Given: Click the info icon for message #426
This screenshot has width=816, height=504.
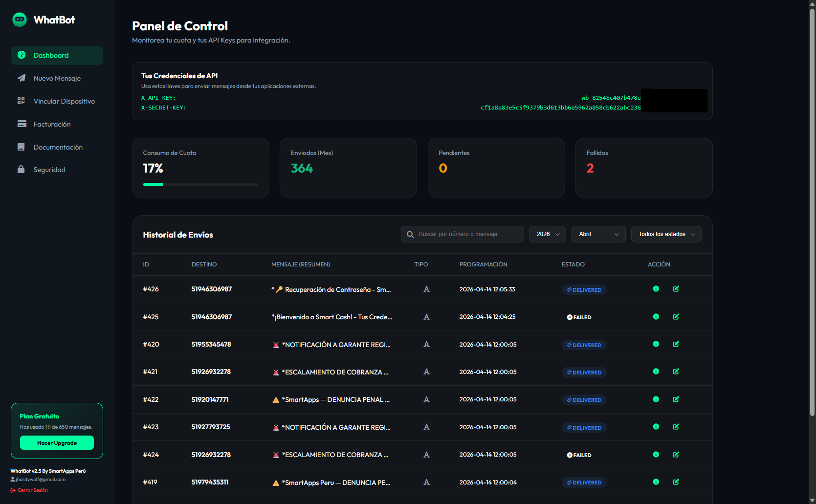Looking at the screenshot, I should pyautogui.click(x=656, y=289).
